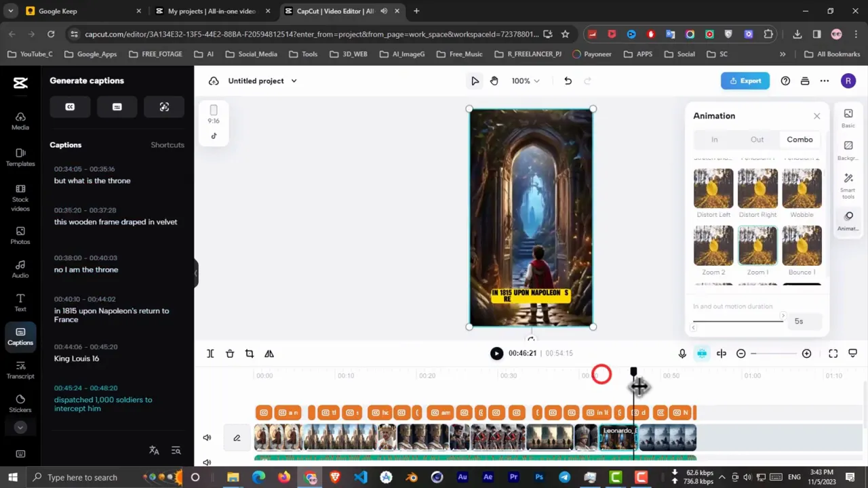Open the help question mark menu

[x=785, y=81]
